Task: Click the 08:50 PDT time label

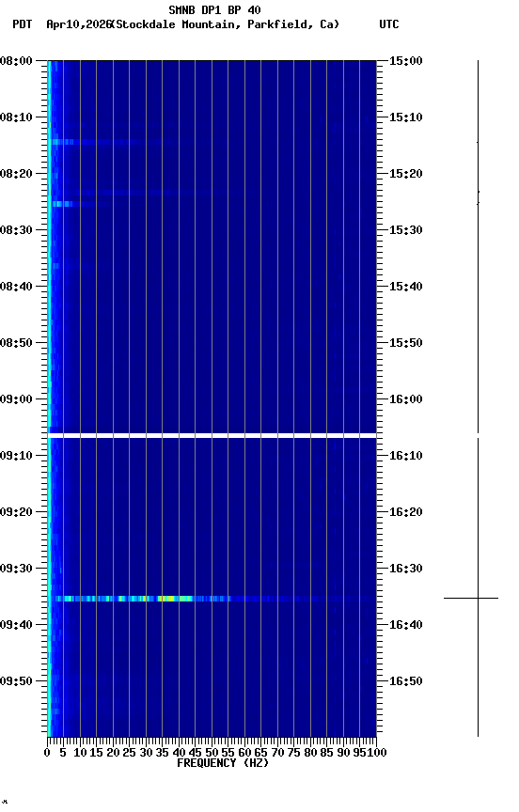Action: point(16,343)
